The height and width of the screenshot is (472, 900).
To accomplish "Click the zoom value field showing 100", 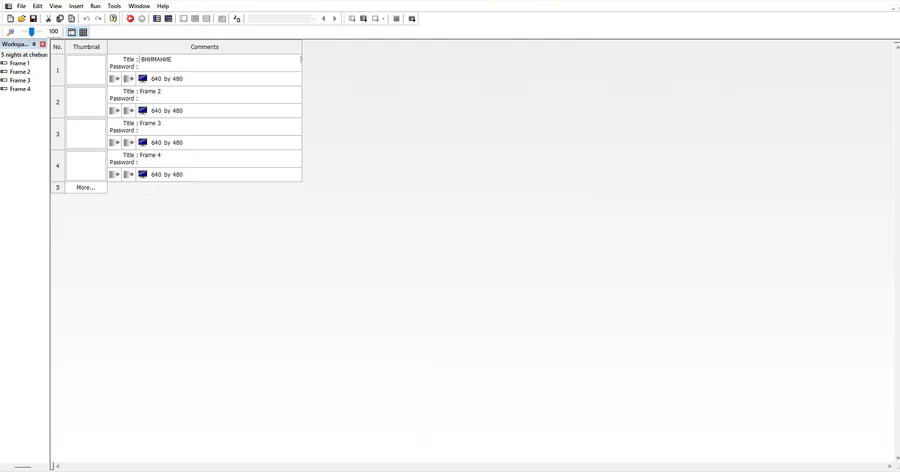I will click(53, 32).
